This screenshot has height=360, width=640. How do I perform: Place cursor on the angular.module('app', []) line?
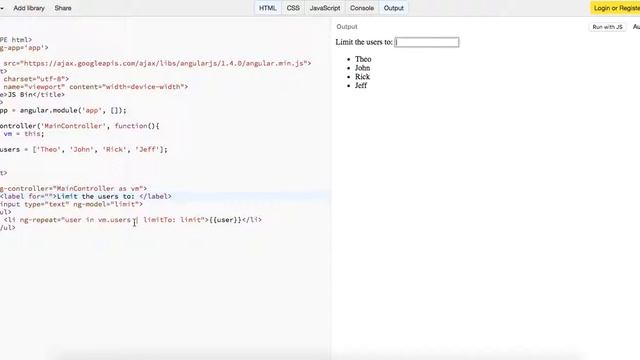pyautogui.click(x=63, y=111)
